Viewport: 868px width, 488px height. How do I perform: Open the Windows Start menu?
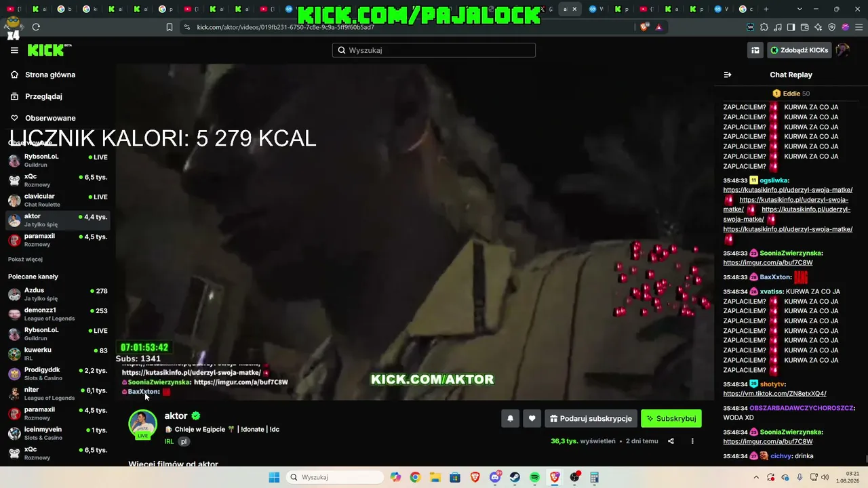pos(274,477)
